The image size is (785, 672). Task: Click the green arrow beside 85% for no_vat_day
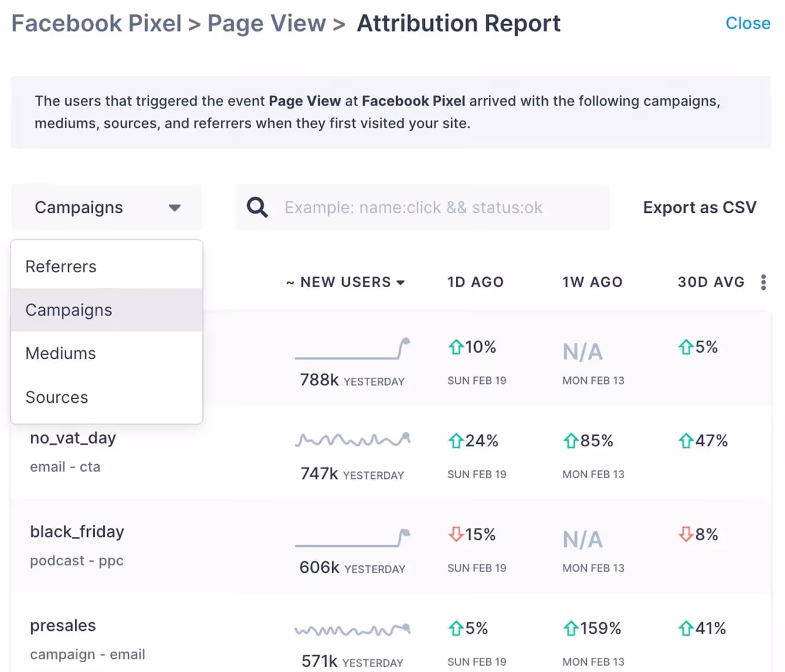(x=571, y=440)
